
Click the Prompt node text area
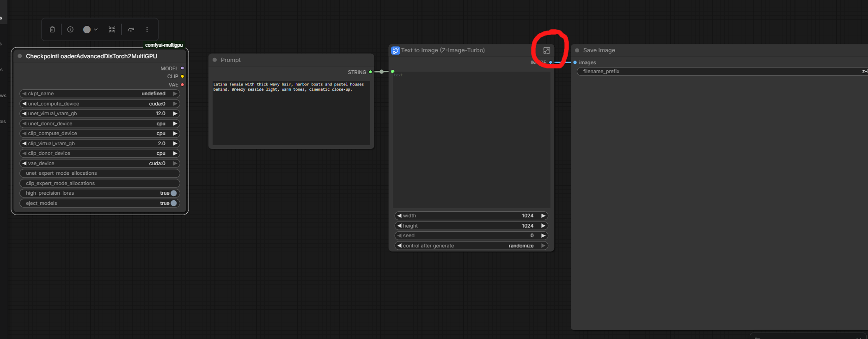[291, 113]
